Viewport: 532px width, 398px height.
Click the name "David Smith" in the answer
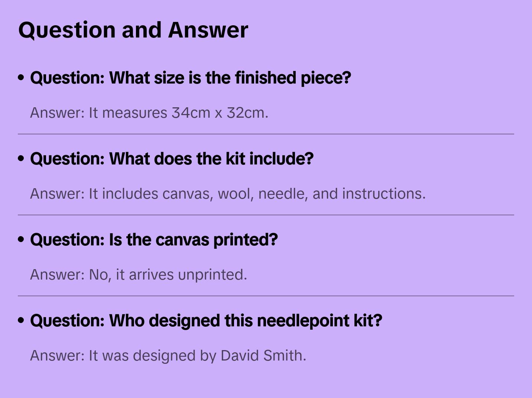[263, 356]
